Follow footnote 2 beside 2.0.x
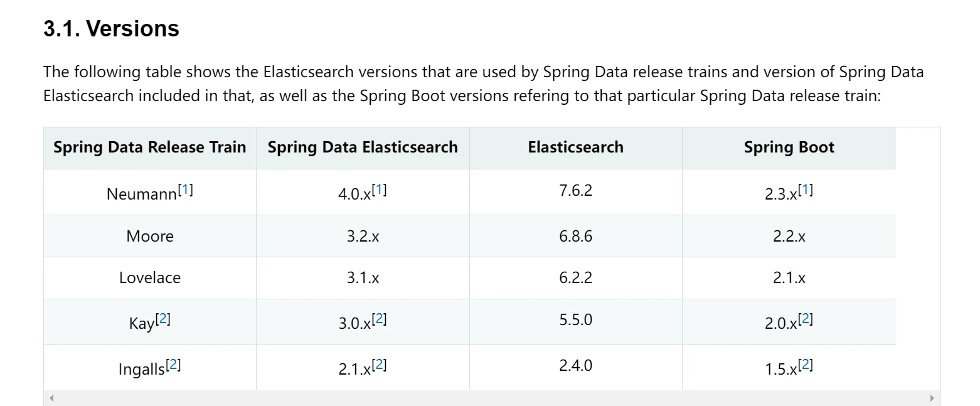The width and height of the screenshot is (980, 406). coord(805,319)
